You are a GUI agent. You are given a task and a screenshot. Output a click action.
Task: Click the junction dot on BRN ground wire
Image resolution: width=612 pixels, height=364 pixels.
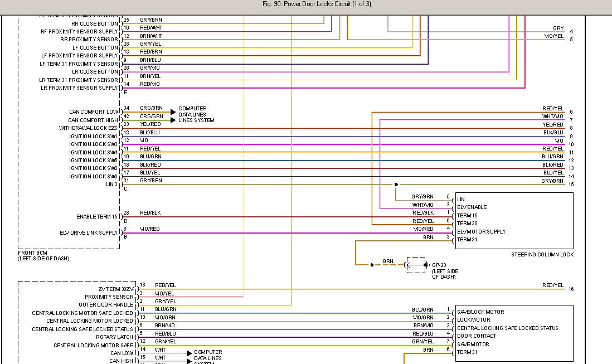pos(372,265)
